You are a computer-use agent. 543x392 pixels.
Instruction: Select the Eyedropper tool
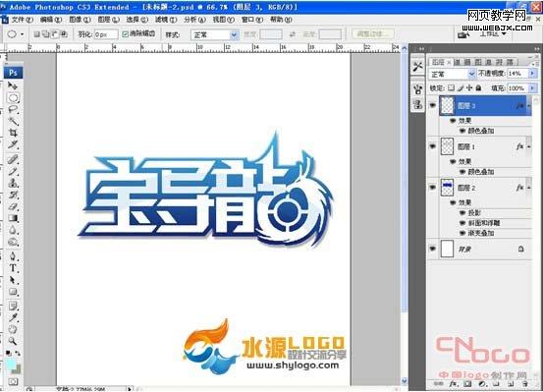point(13,318)
